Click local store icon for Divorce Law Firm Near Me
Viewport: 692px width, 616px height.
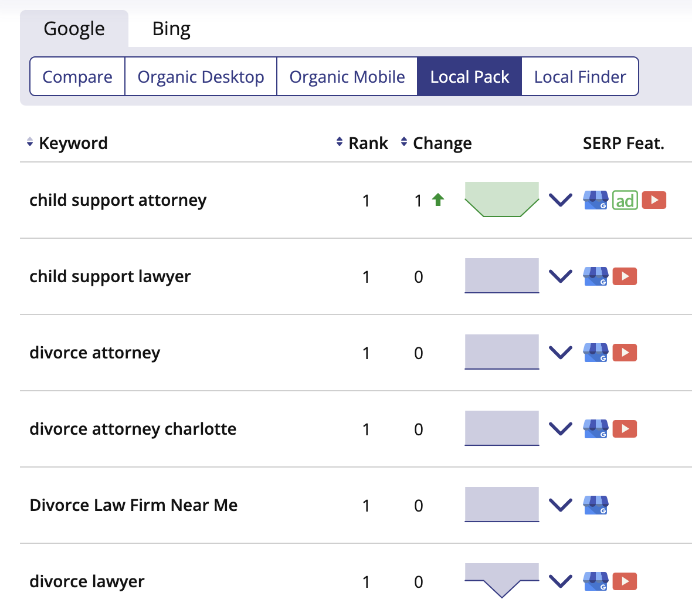click(595, 505)
